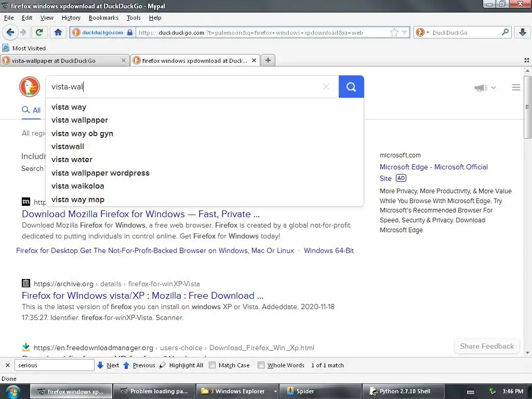Screen dimensions: 532x399
Task: Click the search bar magnifier icon
Action: point(505,32)
